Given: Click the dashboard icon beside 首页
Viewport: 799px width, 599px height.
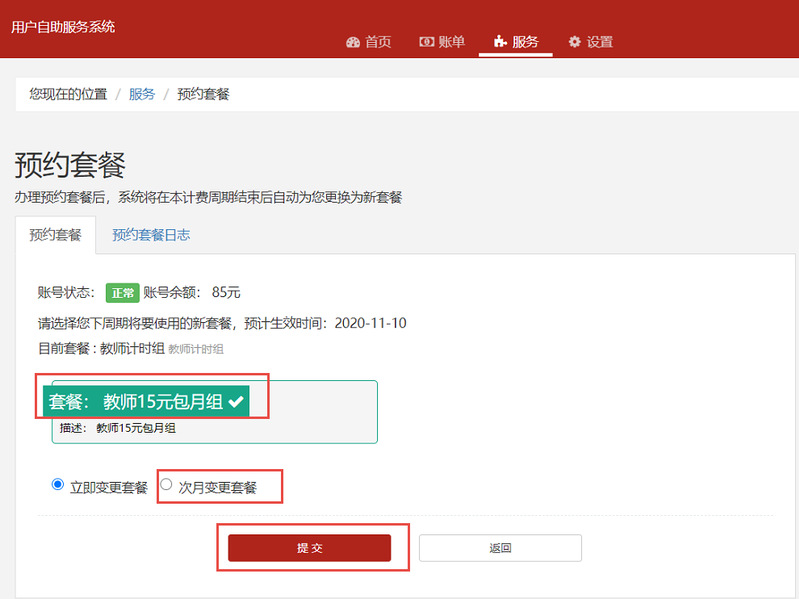Looking at the screenshot, I should (x=352, y=42).
